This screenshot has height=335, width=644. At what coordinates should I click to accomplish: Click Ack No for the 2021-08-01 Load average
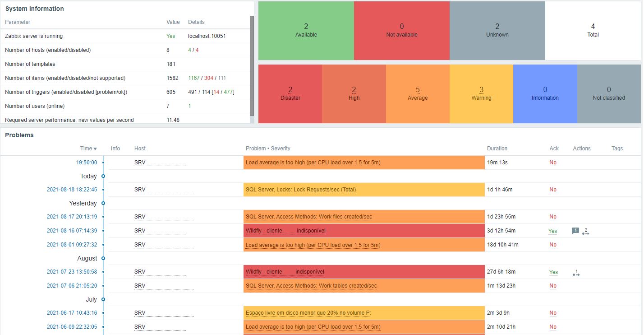(x=553, y=245)
